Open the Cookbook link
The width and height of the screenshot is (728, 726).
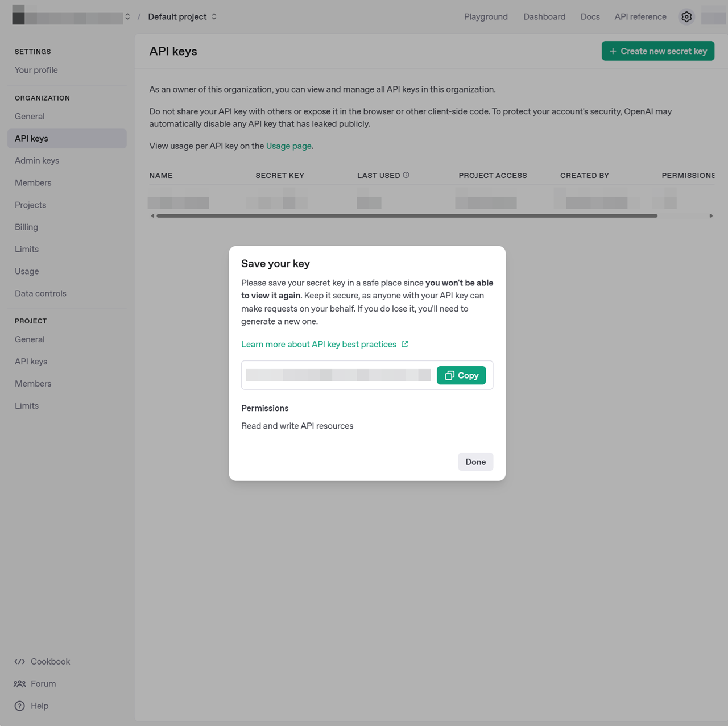(42, 662)
